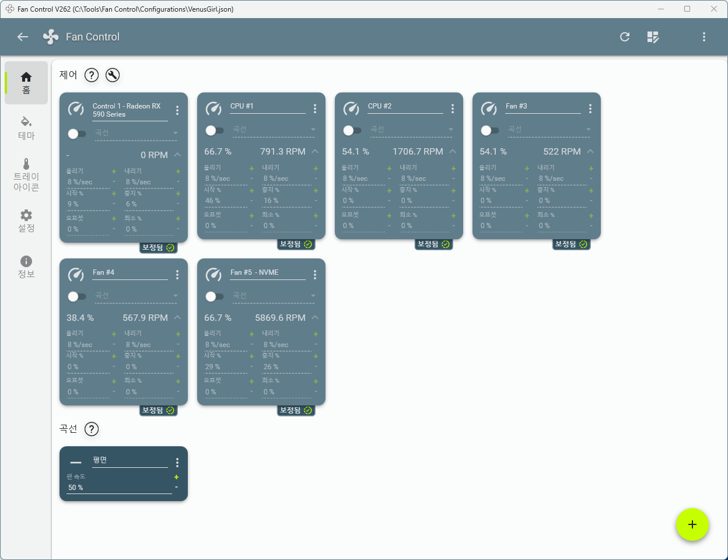Enable the CPU #2 control toggle
The width and height of the screenshot is (728, 560).
(352, 131)
